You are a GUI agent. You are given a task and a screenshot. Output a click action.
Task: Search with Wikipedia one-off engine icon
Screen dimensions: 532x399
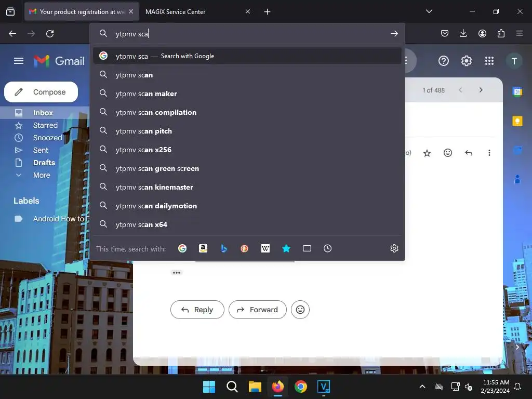click(x=265, y=248)
